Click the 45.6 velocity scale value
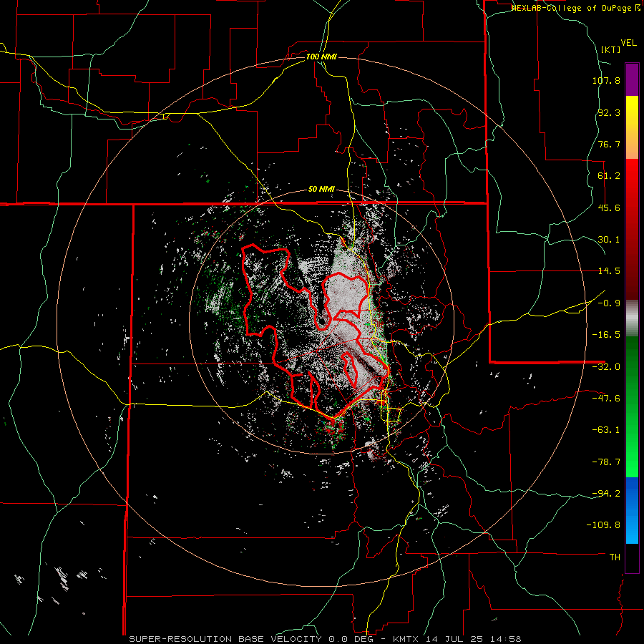Screen dimensions: 644x644 click(609, 208)
